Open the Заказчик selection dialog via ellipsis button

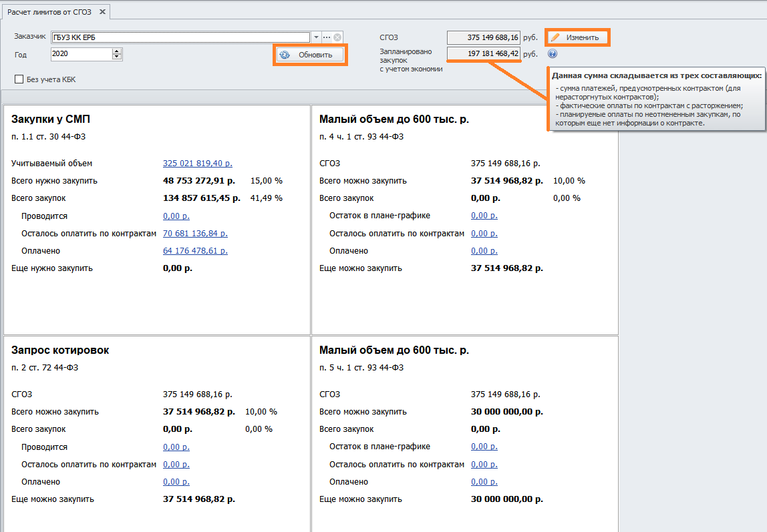(327, 37)
